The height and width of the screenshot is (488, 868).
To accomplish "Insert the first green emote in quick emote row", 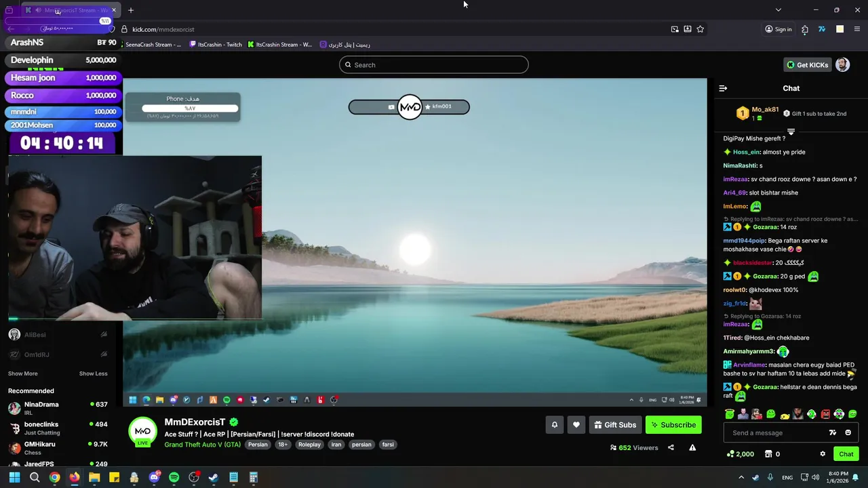I will (x=729, y=414).
